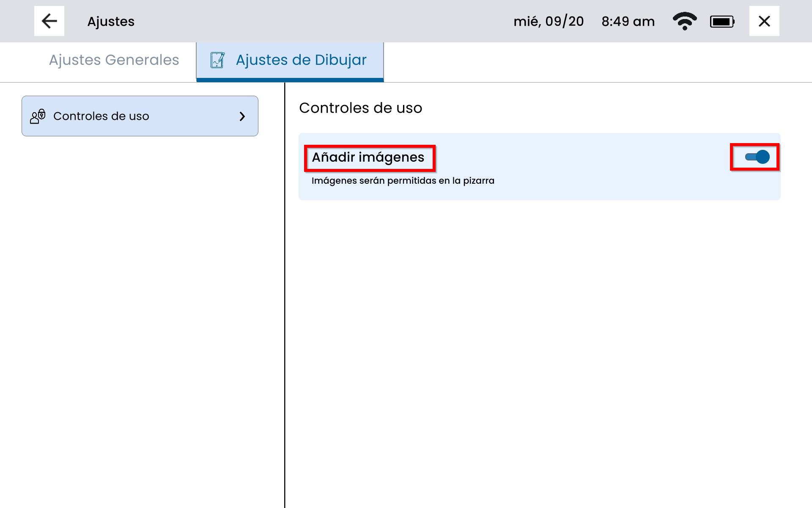Viewport: 812px width, 508px height.
Task: Click the user lock icon in sidebar
Action: [x=38, y=116]
